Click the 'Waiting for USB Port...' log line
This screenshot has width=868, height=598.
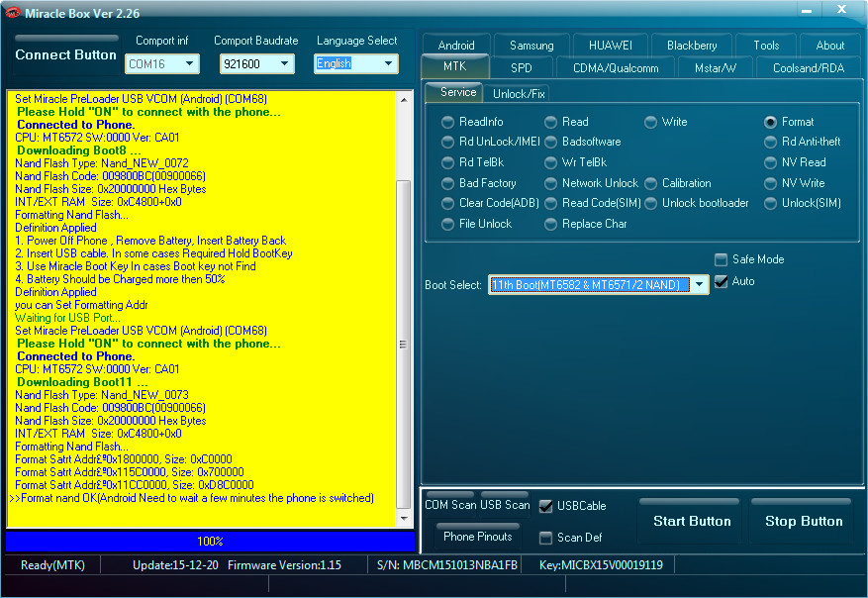point(67,318)
